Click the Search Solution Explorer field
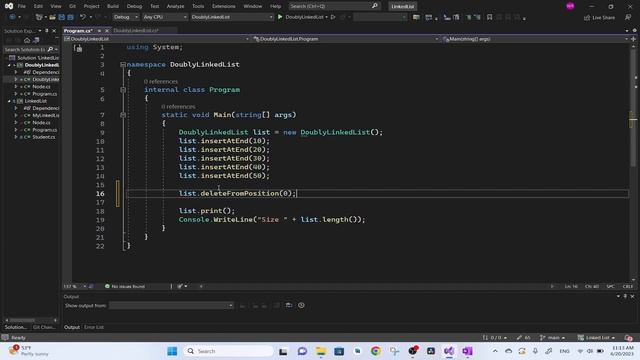The image size is (640, 360). (25, 49)
